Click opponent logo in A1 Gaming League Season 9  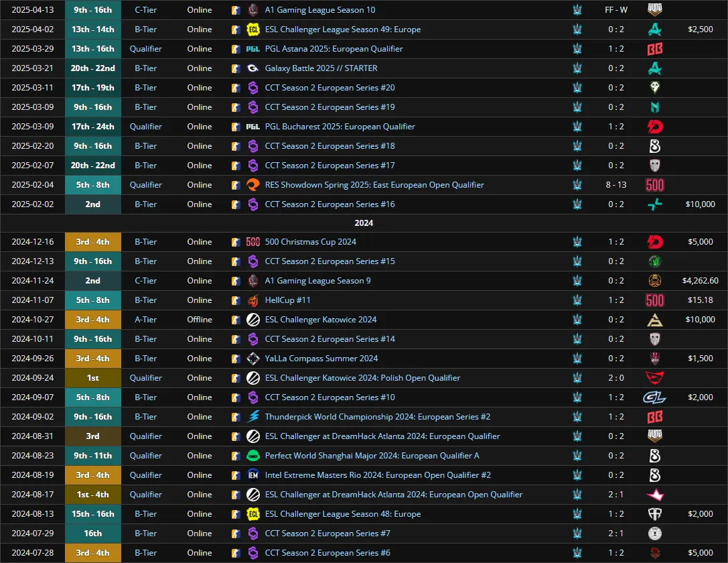coord(655,281)
